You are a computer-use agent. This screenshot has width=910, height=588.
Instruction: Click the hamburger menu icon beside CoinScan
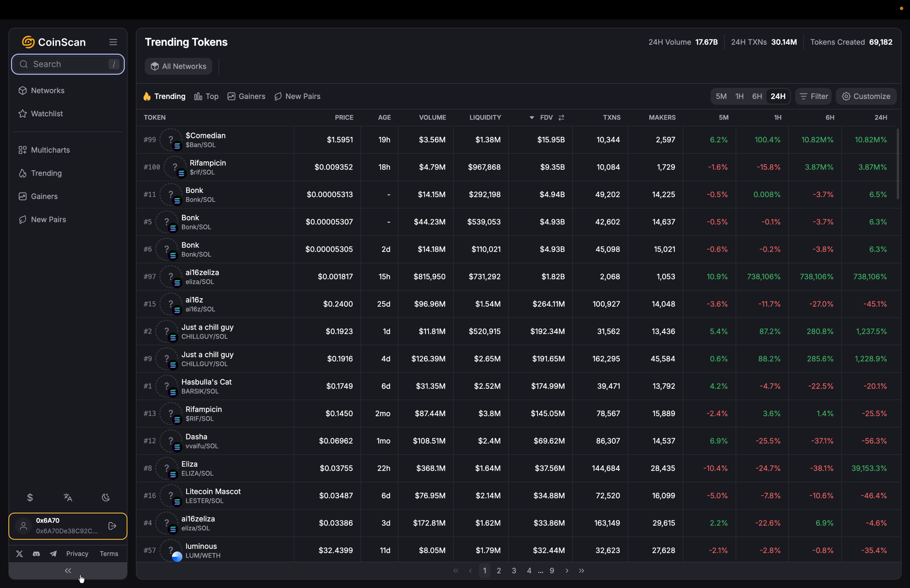tap(113, 42)
